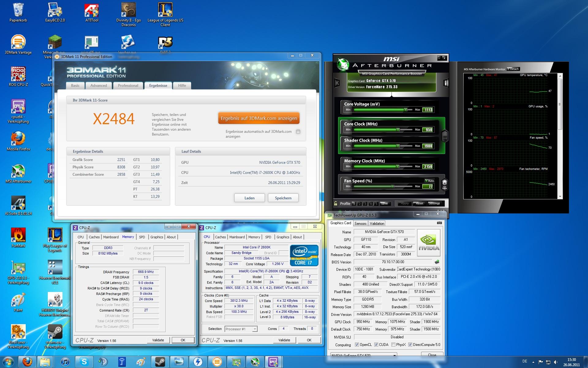Open the RivaTuner shortcut on desktop

pyautogui.click(x=18, y=337)
